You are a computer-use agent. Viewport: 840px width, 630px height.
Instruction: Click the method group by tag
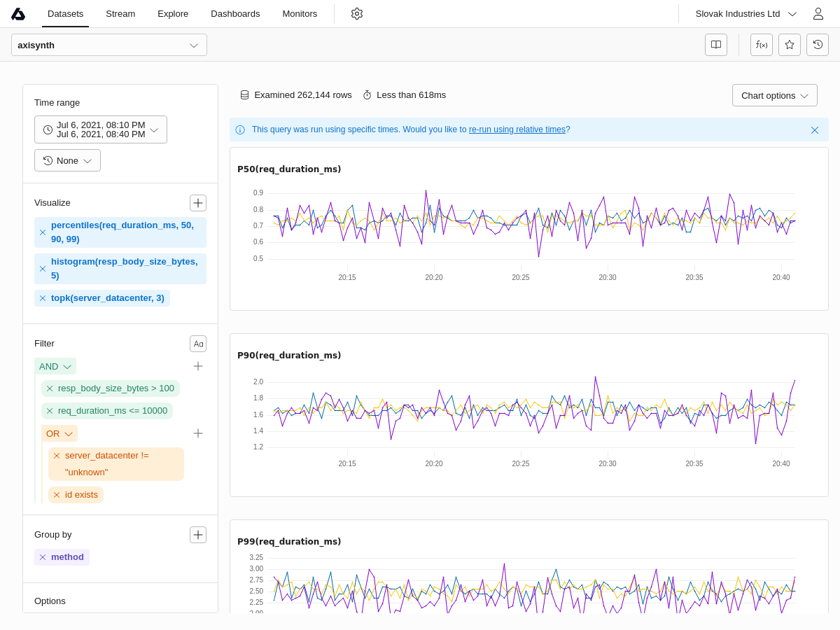pyautogui.click(x=67, y=557)
